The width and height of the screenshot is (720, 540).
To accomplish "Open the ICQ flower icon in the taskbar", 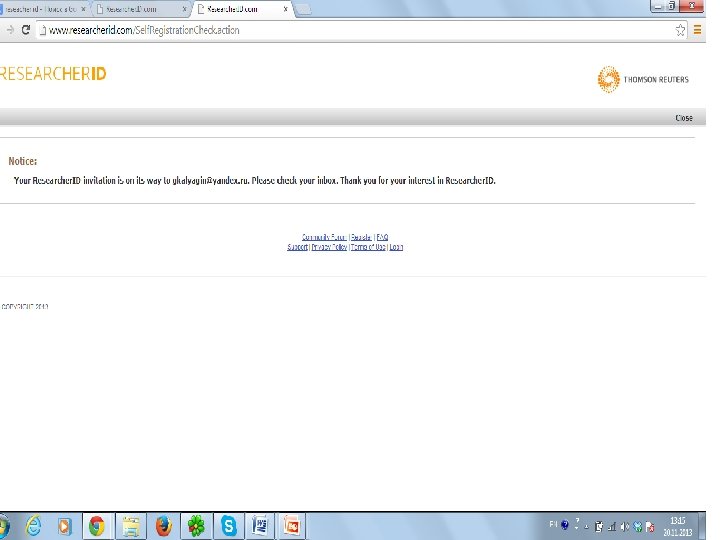I will [x=197, y=526].
